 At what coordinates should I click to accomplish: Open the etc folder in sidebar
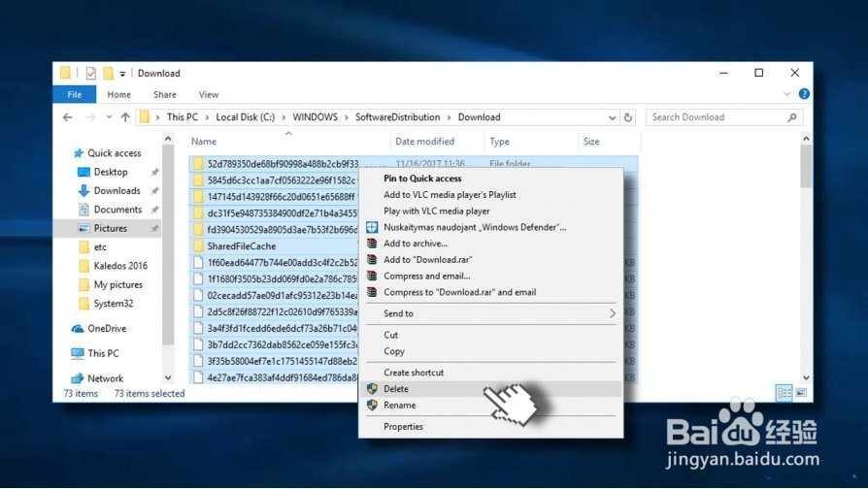pyautogui.click(x=100, y=247)
